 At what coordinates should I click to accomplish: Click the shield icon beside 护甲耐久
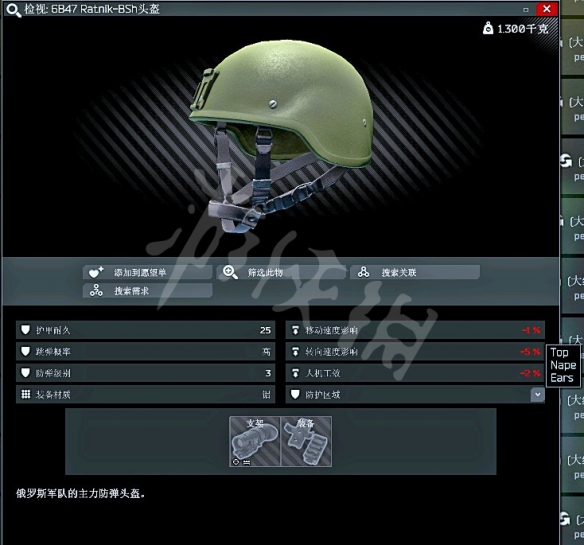(x=25, y=330)
